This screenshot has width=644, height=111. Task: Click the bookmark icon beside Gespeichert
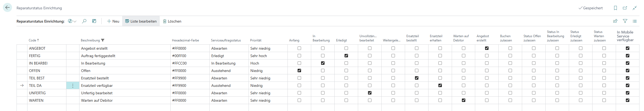click(x=615, y=8)
